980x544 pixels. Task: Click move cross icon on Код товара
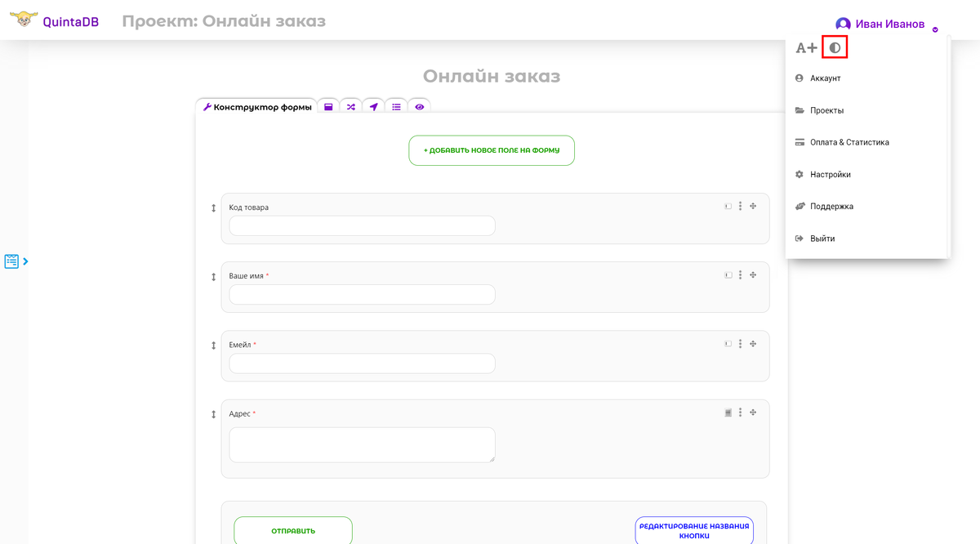pos(753,207)
